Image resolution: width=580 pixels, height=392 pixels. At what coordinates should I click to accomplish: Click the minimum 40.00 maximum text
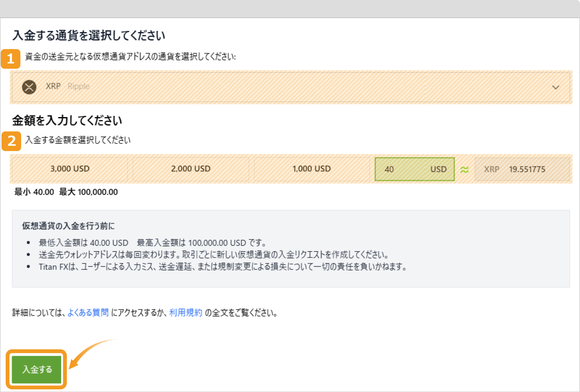point(66,192)
